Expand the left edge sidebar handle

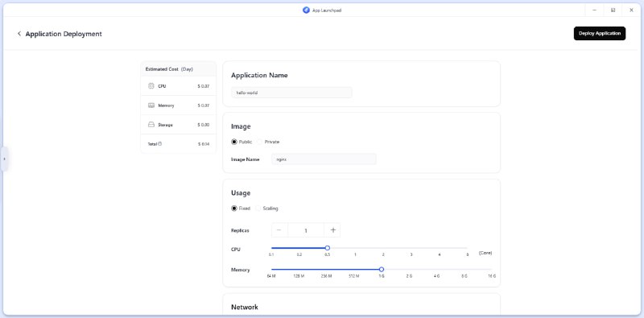tap(4, 159)
